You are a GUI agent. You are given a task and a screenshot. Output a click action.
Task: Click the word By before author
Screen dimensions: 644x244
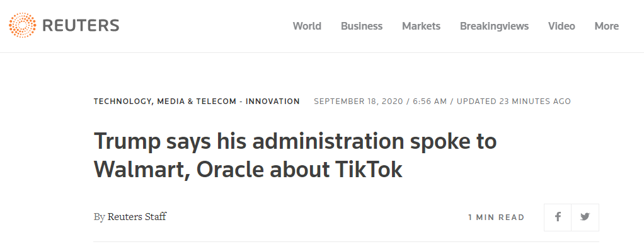coord(100,217)
